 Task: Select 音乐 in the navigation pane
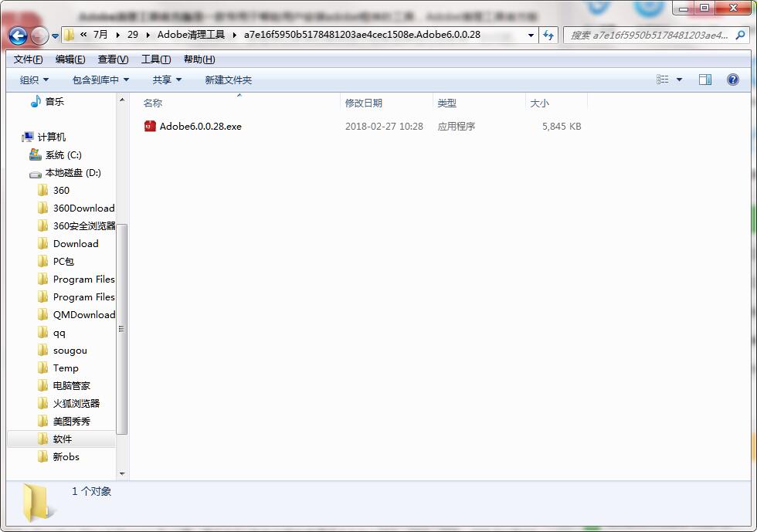[54, 101]
